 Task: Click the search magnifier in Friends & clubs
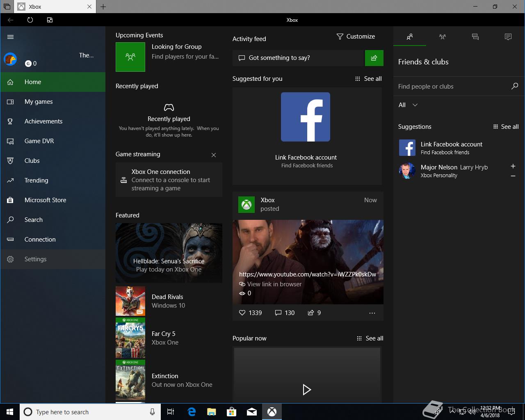pos(515,86)
